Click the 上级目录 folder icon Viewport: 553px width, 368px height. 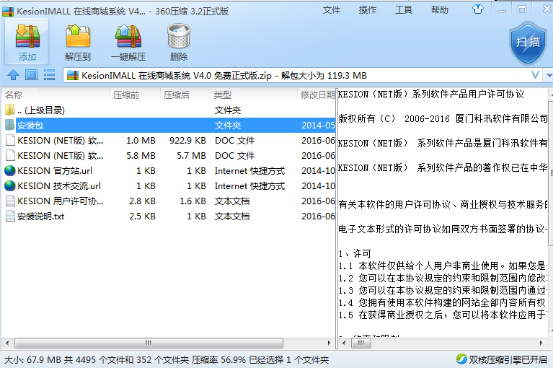[x=10, y=110]
